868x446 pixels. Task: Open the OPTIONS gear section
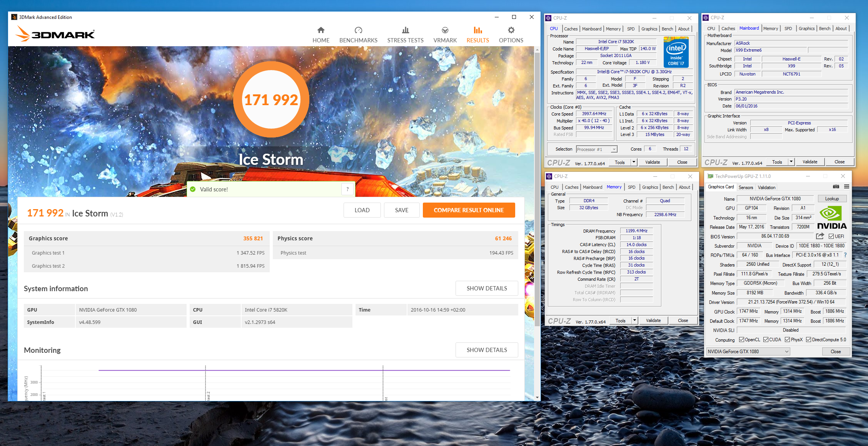pyautogui.click(x=511, y=35)
